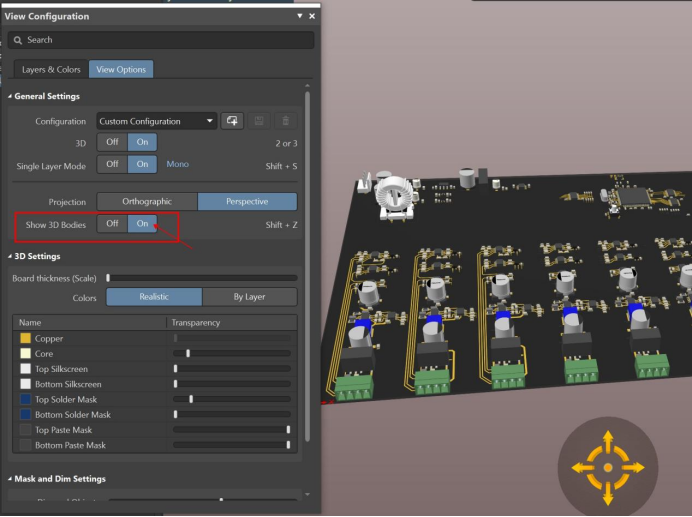Set colors to By Layer

pyautogui.click(x=249, y=297)
